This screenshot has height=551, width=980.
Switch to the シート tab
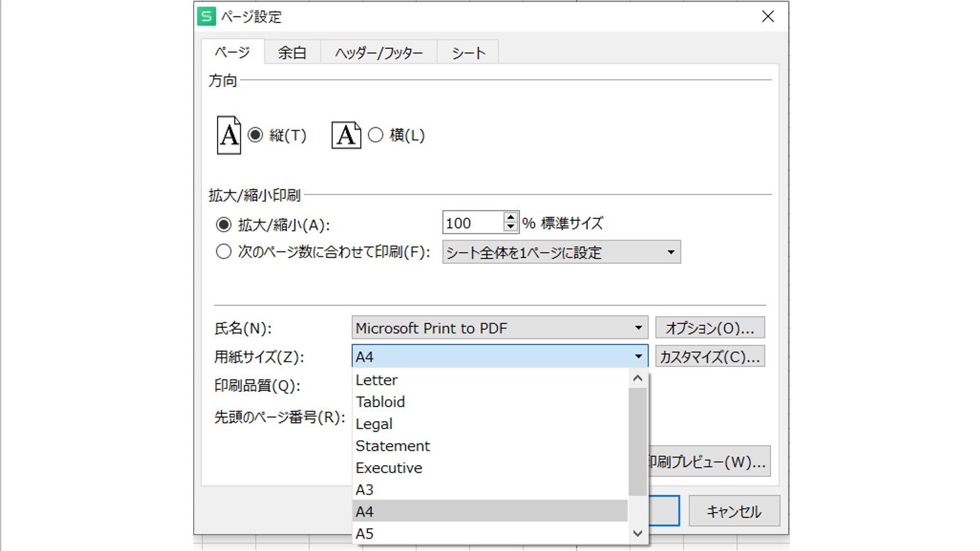click(x=468, y=53)
